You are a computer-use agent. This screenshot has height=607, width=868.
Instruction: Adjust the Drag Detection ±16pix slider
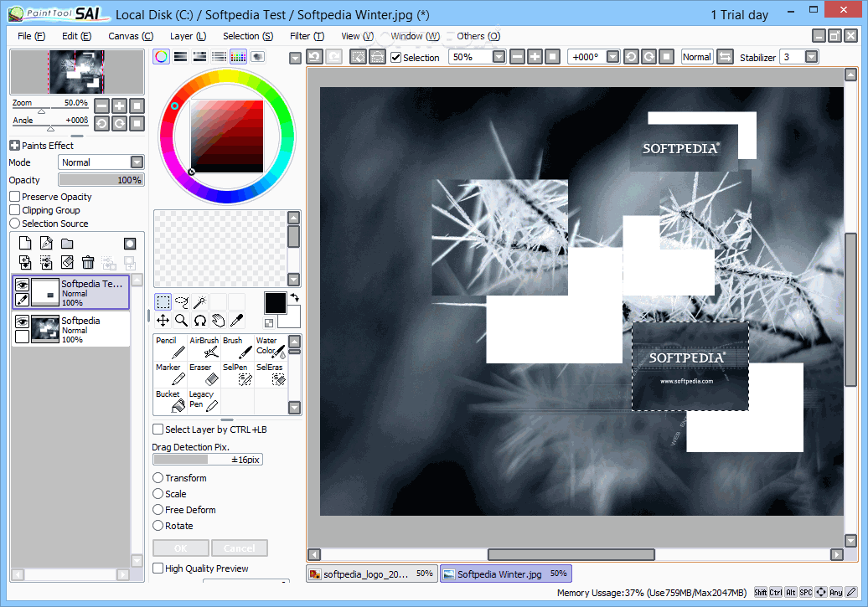208,460
